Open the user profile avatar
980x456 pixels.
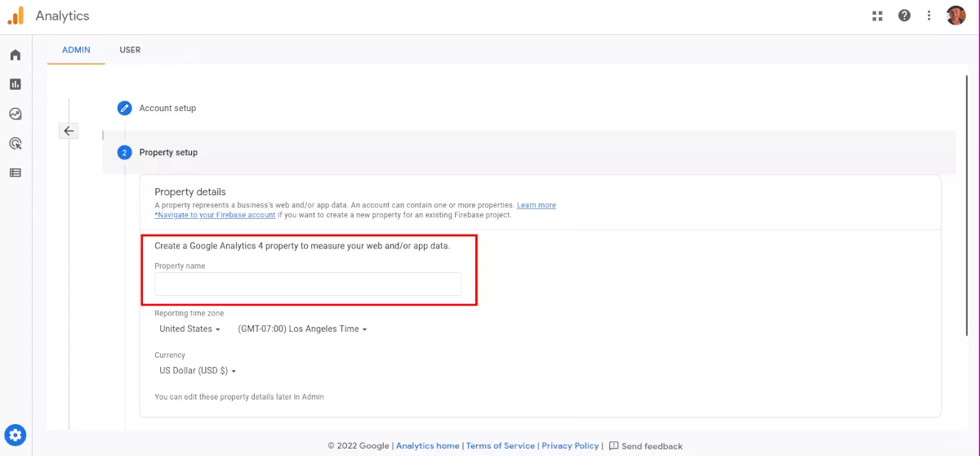click(x=955, y=16)
